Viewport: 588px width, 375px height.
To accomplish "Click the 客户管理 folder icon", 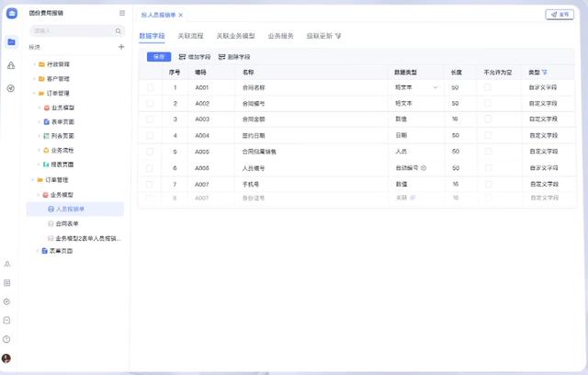I will point(41,79).
